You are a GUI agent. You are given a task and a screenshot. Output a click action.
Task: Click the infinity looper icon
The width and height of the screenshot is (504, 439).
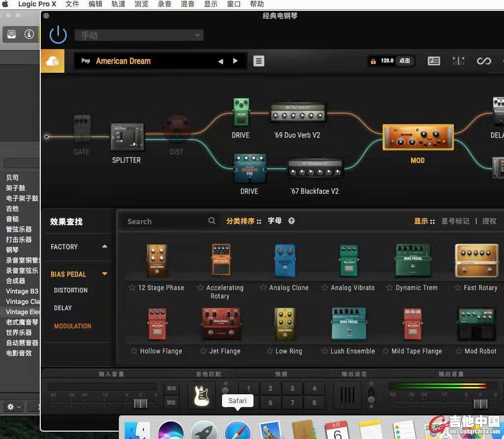[x=484, y=61]
